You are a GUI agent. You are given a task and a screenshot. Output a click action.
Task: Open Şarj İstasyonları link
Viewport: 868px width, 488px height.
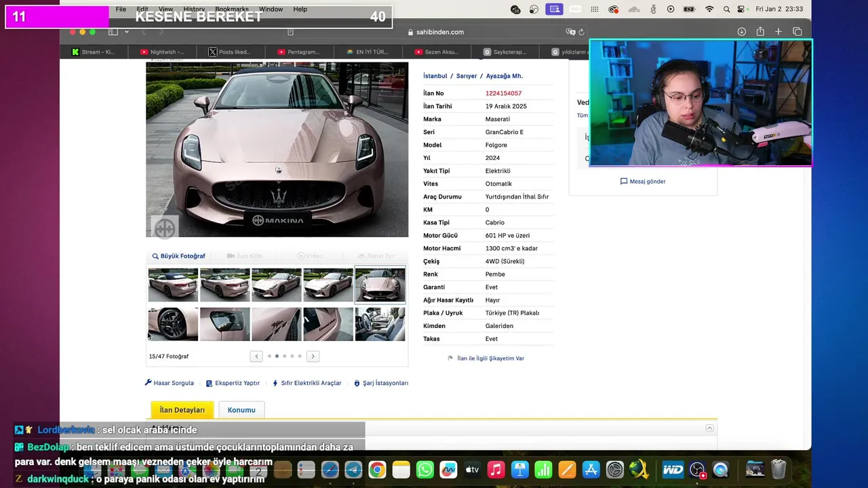381,383
